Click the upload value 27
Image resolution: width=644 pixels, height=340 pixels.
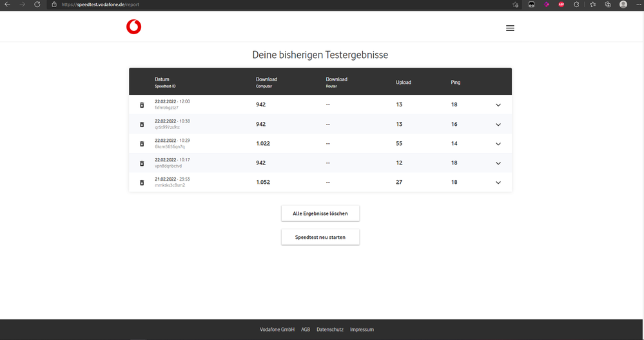pyautogui.click(x=399, y=182)
